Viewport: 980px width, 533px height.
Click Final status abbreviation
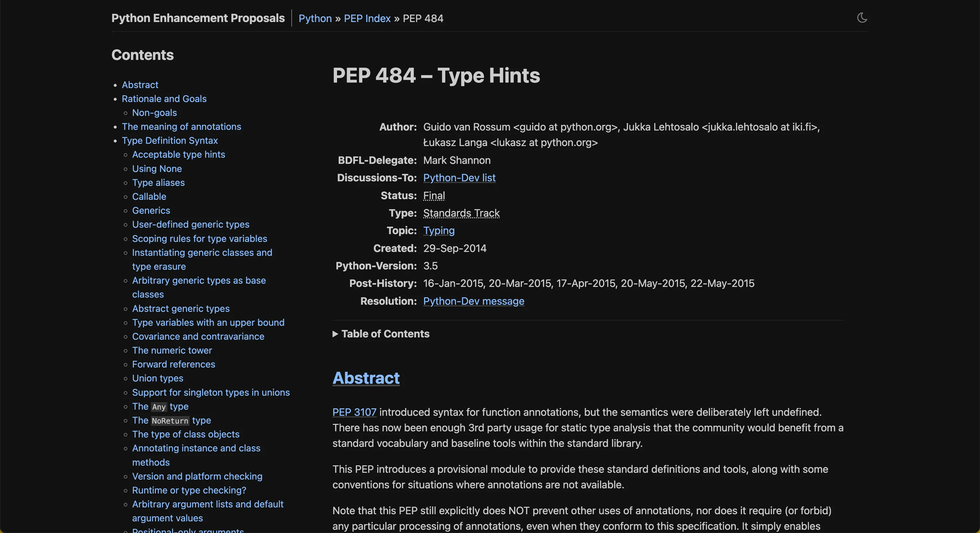(x=434, y=195)
